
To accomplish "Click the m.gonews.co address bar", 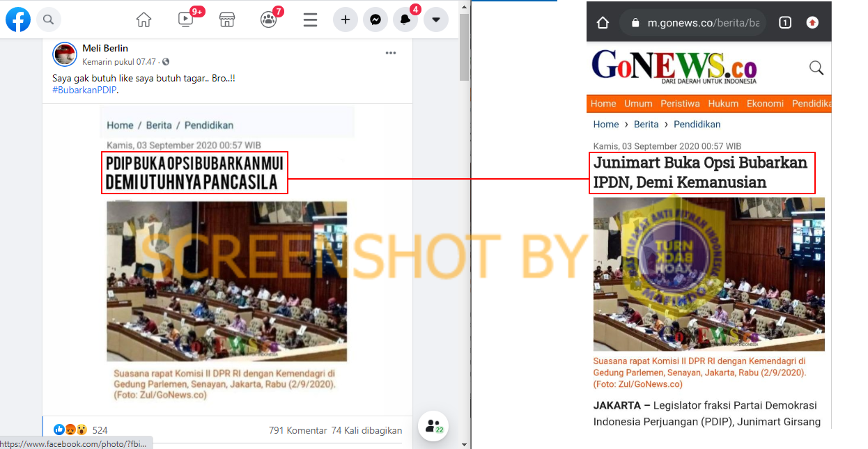I will click(692, 23).
